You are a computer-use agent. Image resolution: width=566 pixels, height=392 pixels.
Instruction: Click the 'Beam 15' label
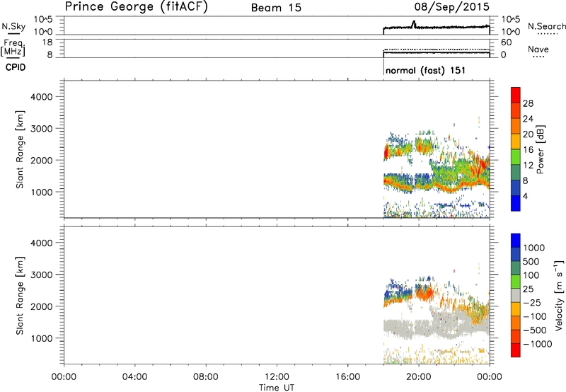(x=276, y=8)
